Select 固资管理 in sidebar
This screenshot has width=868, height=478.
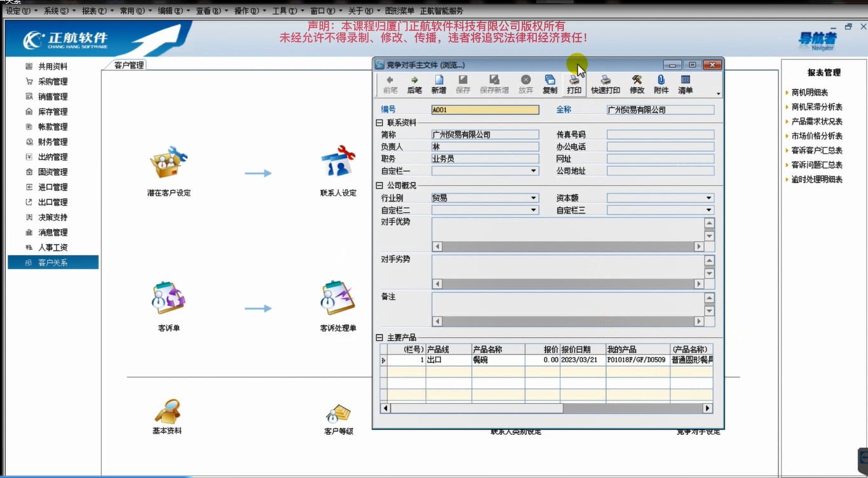(53, 172)
